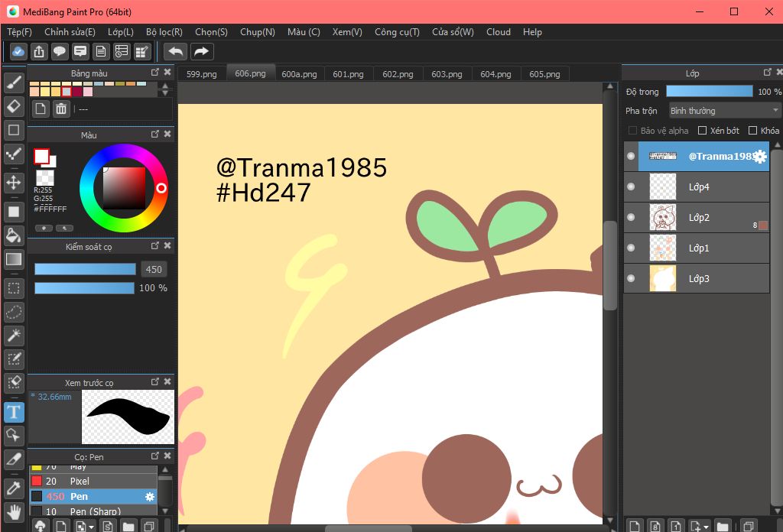Viewport: 783px width, 532px height.
Task: Close the Bảng màu panel
Action: click(x=167, y=73)
